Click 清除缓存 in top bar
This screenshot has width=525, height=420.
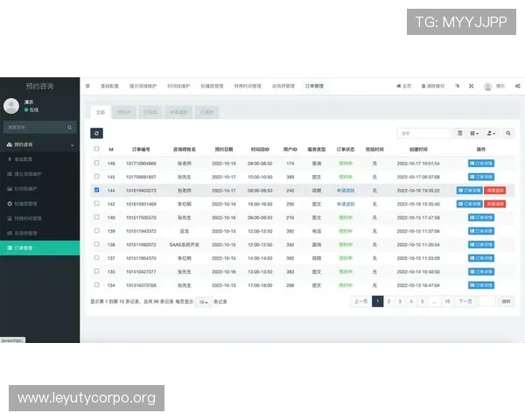coord(433,86)
